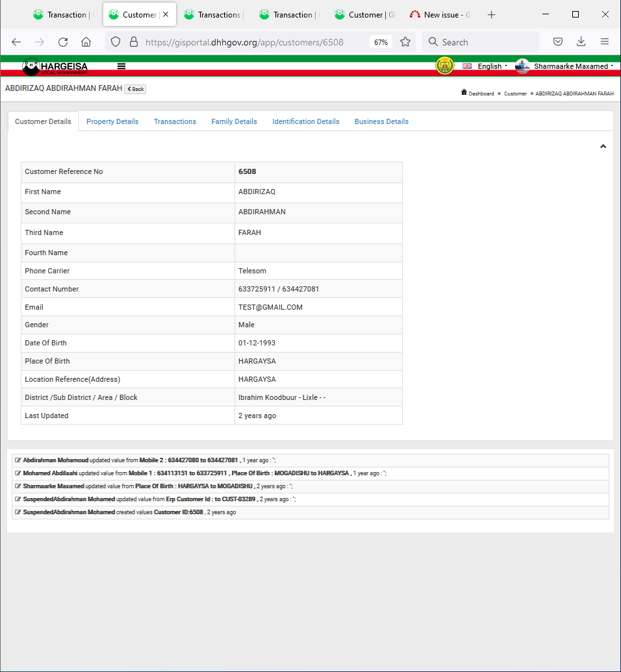Open the Transactions tab in customer page
Viewport: 621px width, 672px height.
coord(175,121)
